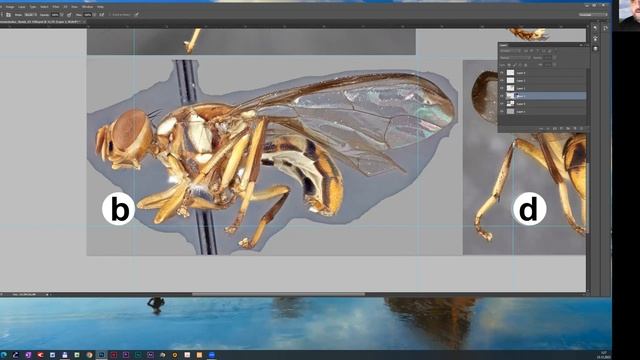640x360 pixels.
Task: Select the bottommost layer thumbnail
Action: click(510, 111)
